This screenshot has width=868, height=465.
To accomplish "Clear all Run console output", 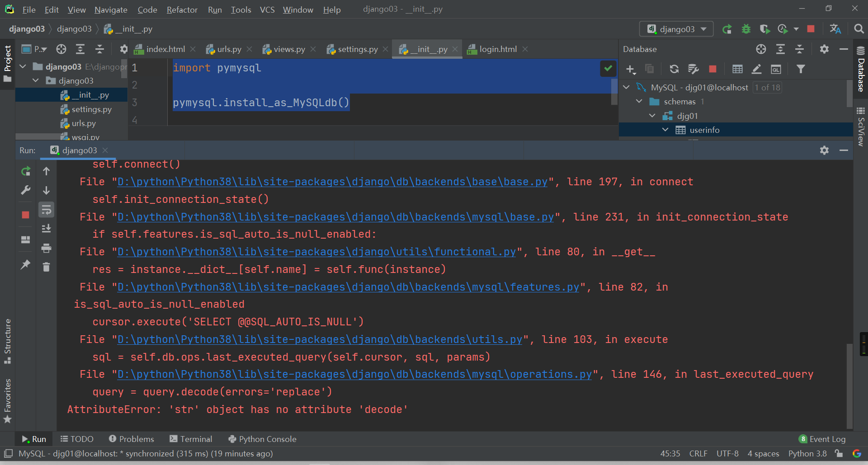I will 46,267.
